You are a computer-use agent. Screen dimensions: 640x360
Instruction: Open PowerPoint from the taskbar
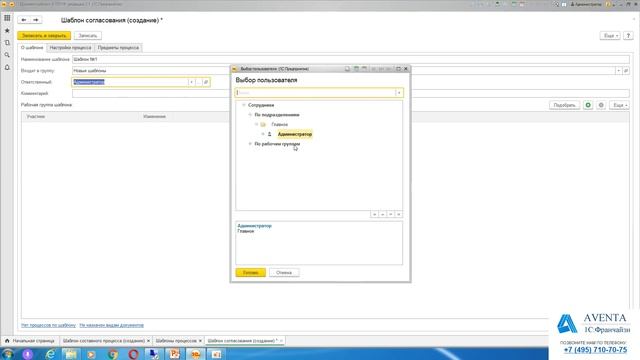(x=175, y=354)
